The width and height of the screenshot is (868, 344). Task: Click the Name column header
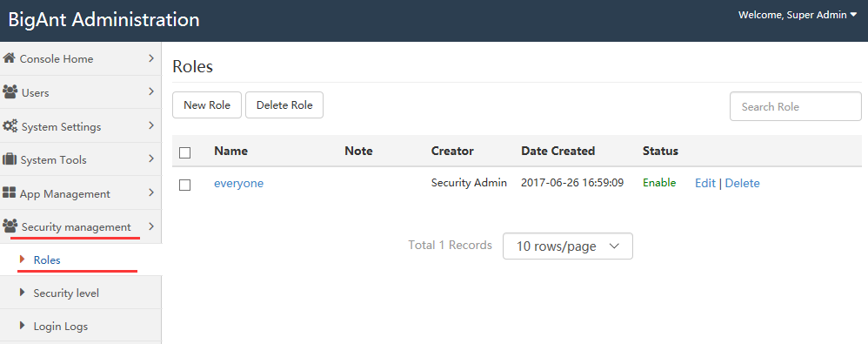(230, 151)
